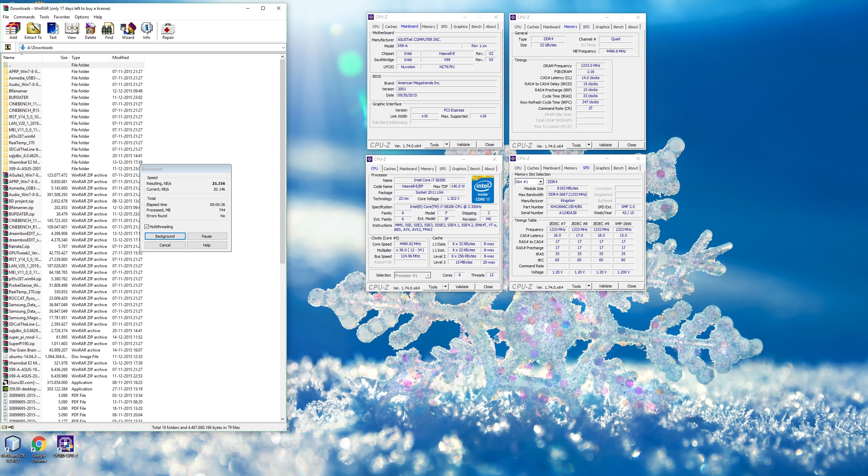868x476 pixels.
Task: Select the RealTemp_370.zip file row
Action: point(73,292)
